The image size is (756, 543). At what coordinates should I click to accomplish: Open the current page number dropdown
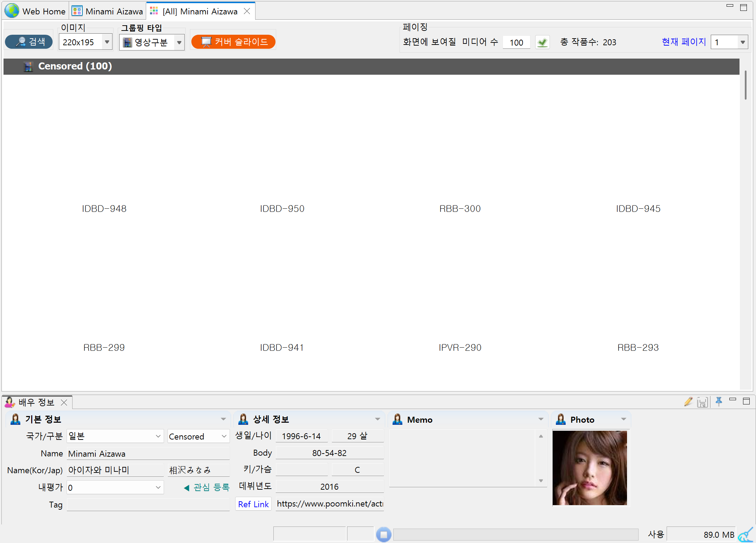click(x=742, y=42)
